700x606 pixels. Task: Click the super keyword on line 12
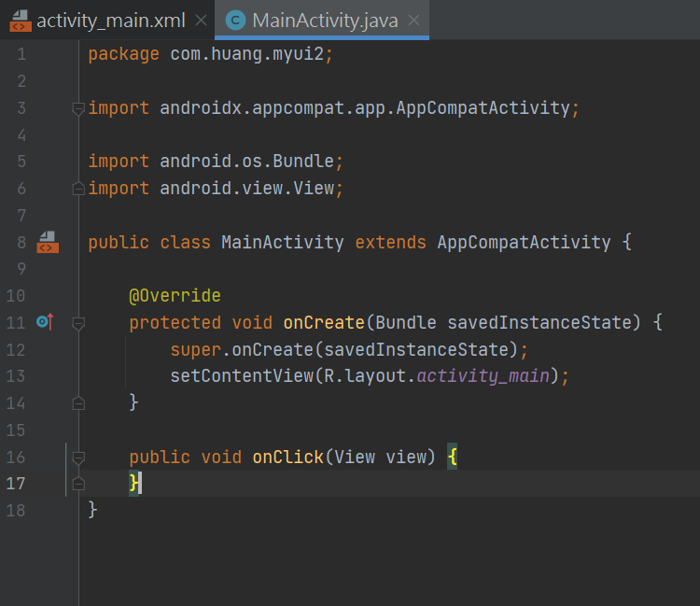coord(196,349)
